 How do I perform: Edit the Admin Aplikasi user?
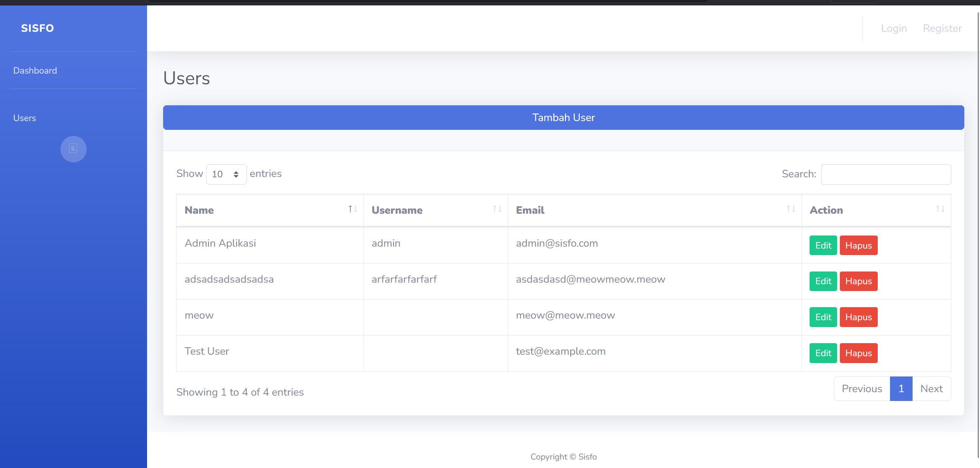pyautogui.click(x=823, y=245)
